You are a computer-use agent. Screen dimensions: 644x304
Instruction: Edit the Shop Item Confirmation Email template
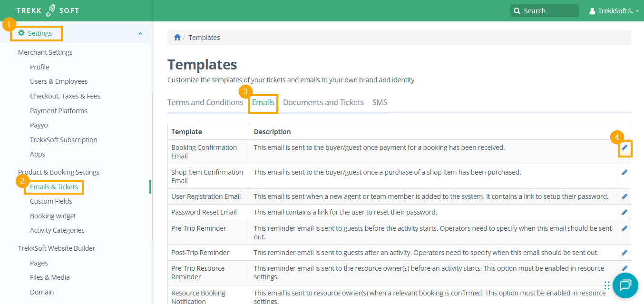(624, 172)
